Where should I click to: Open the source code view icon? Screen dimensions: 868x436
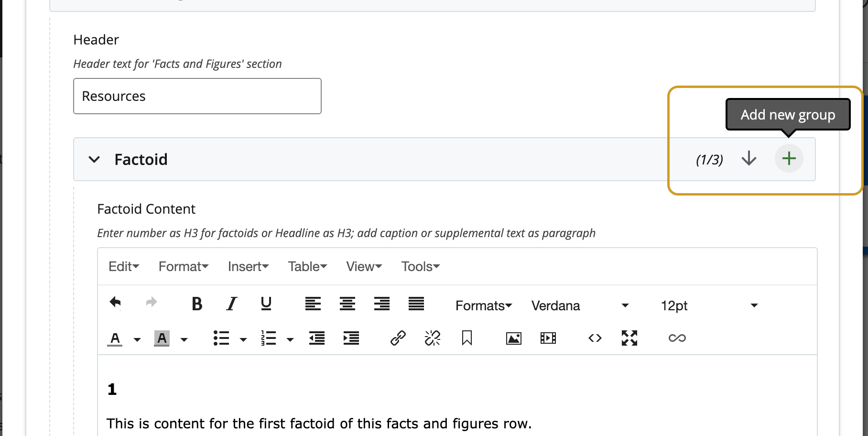pos(595,338)
